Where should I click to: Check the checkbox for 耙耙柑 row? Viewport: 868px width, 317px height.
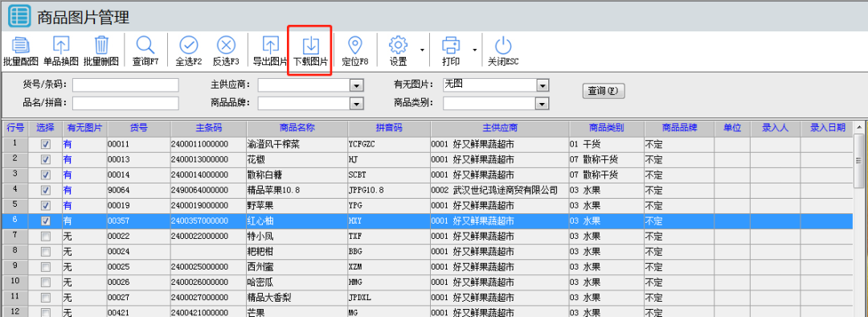point(46,251)
